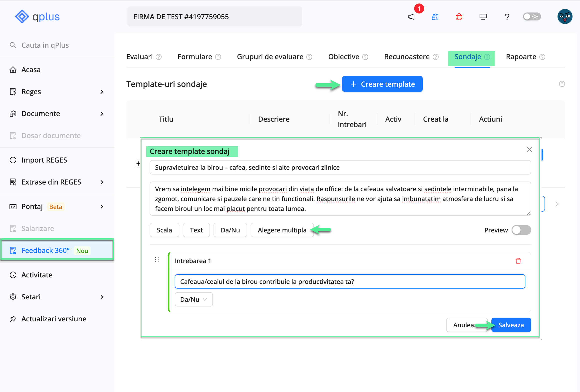
Task: Switch to the Recunoastere tab
Action: coord(407,57)
